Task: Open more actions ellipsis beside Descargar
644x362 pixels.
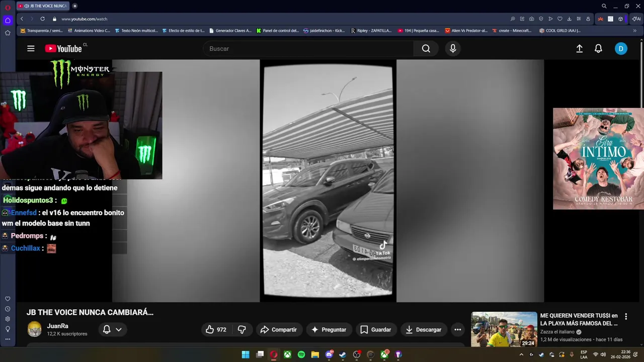Action: (457, 330)
